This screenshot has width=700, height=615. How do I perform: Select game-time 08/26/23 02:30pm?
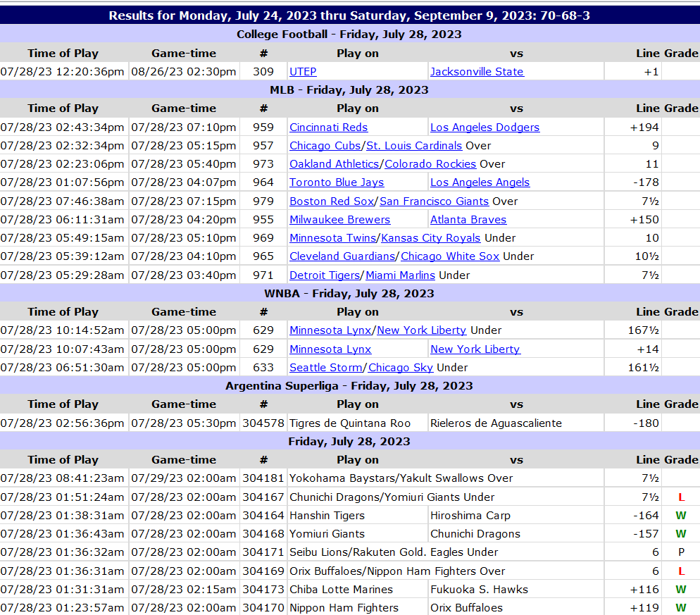(x=184, y=71)
